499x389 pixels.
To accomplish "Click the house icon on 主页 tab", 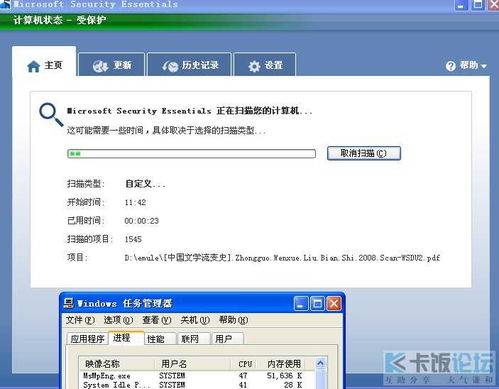I will [33, 66].
